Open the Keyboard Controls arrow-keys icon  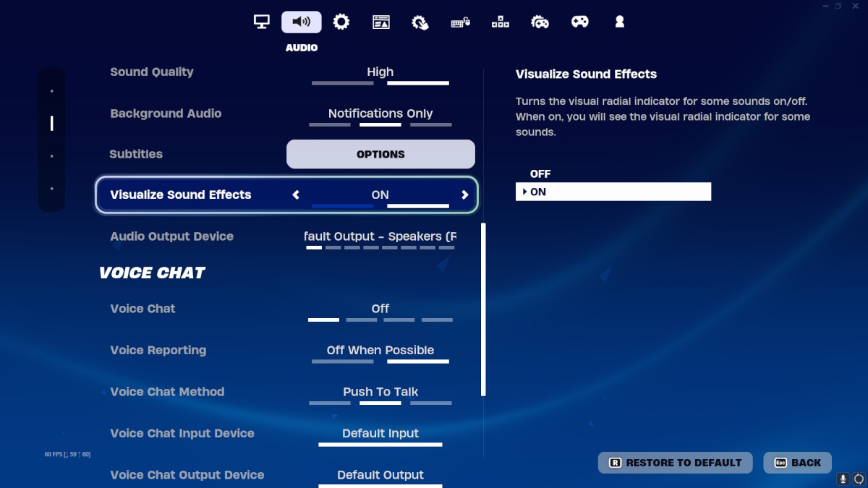(500, 22)
